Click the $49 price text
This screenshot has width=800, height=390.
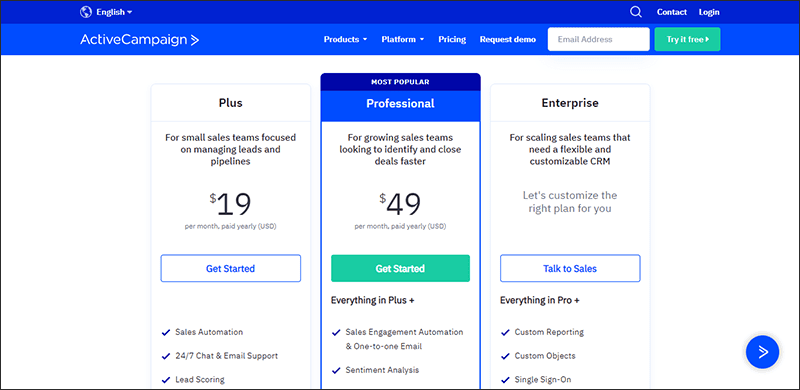401,204
